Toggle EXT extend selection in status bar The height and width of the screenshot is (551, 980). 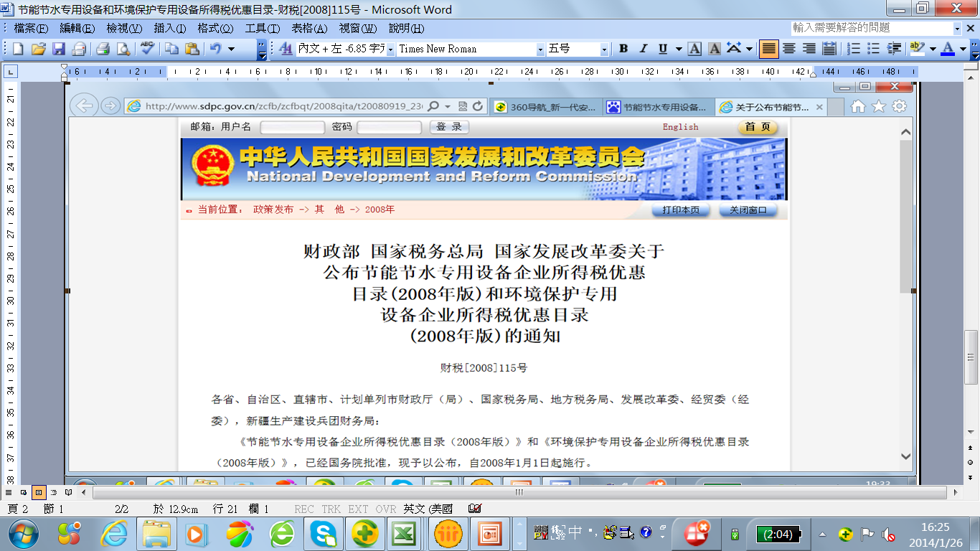pos(358,509)
